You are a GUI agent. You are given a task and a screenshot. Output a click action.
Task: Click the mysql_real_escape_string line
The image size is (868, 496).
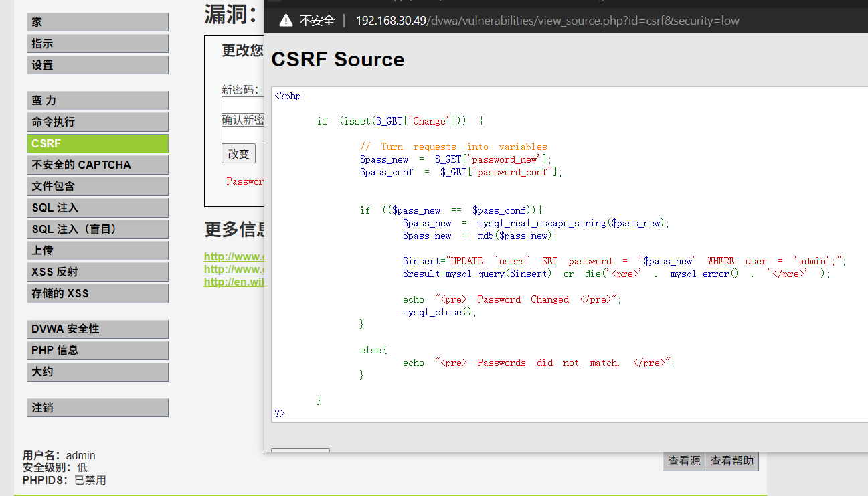click(536, 223)
